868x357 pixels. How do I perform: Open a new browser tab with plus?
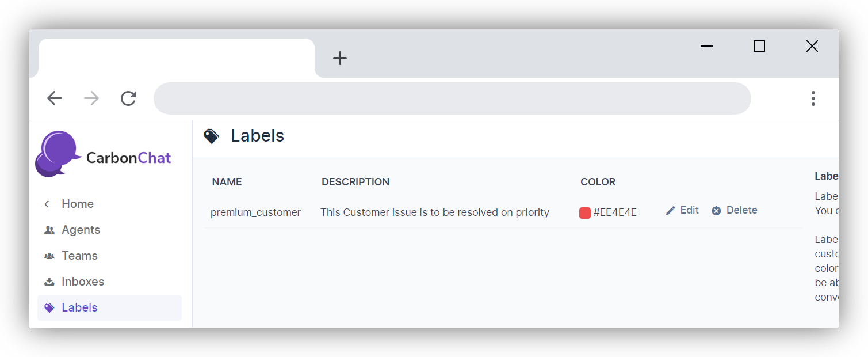pyautogui.click(x=340, y=58)
